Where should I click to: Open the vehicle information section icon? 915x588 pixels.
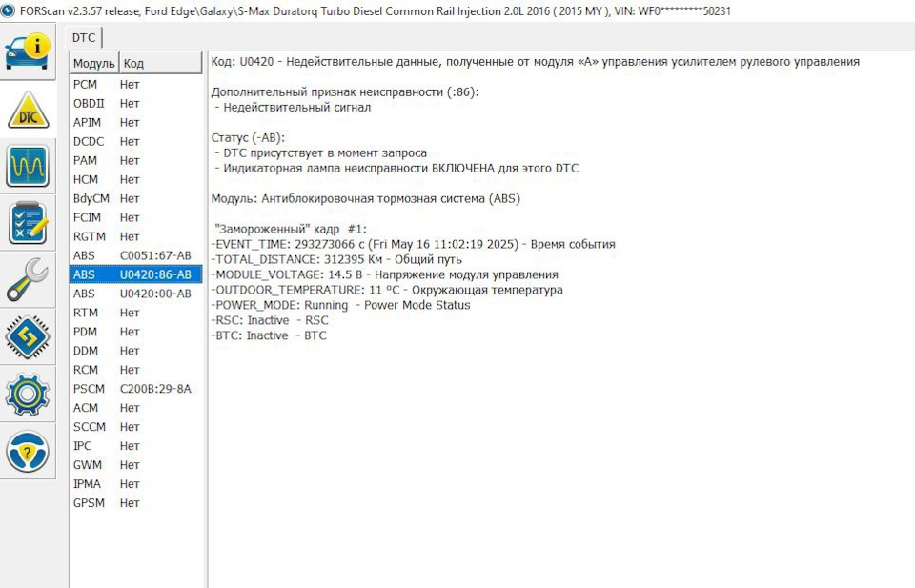click(27, 51)
